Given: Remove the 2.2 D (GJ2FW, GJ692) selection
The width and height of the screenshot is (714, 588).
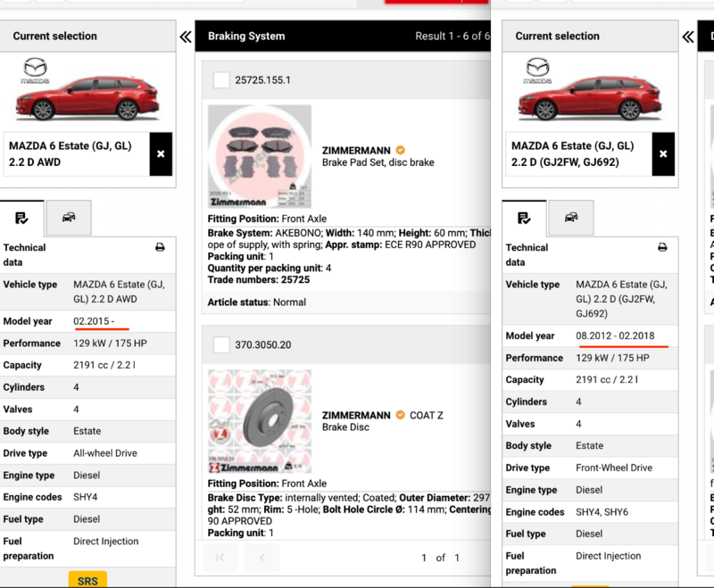Looking at the screenshot, I should 663,153.
